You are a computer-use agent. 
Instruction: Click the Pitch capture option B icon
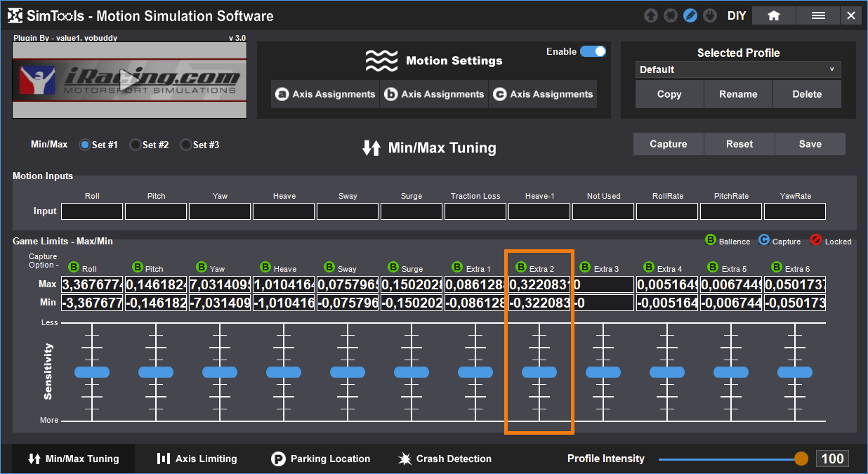click(138, 268)
